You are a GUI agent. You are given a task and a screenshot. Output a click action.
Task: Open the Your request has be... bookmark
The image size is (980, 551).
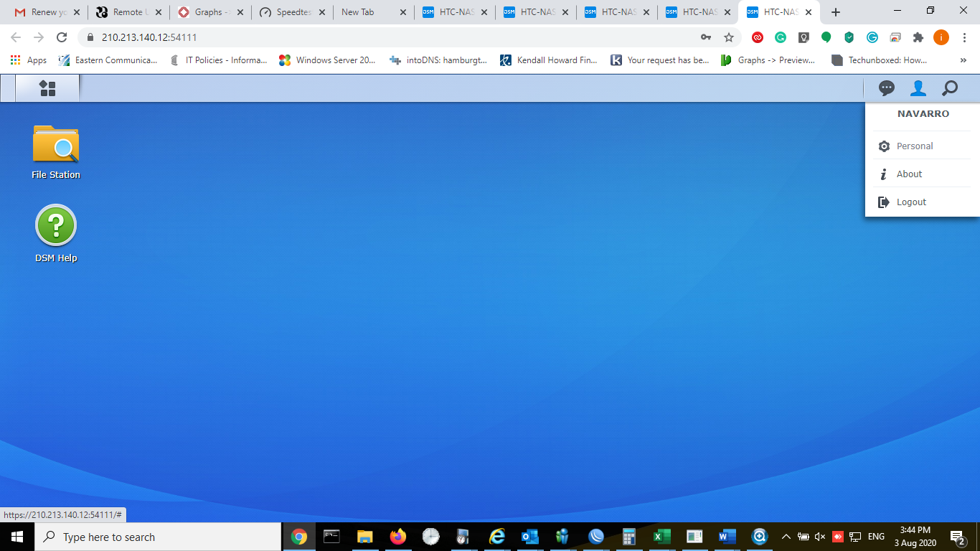click(x=660, y=60)
